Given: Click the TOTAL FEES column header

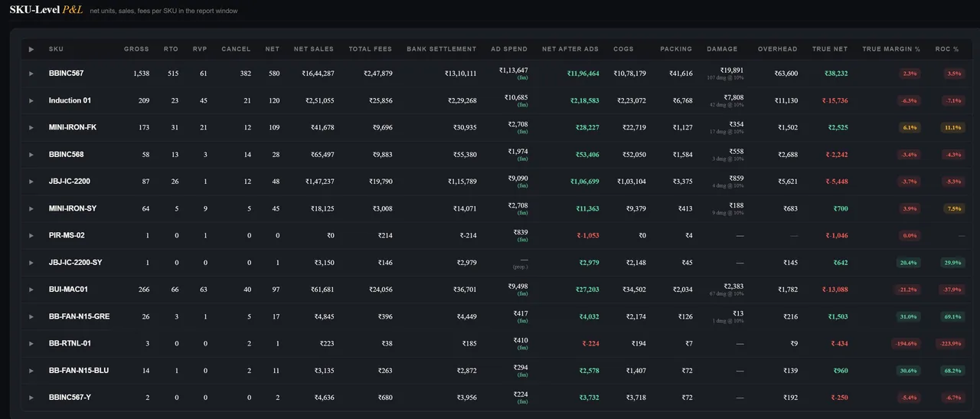Looking at the screenshot, I should point(371,49).
